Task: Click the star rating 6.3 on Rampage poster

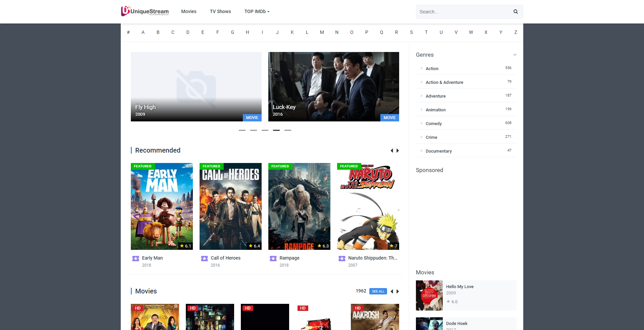Action: [323, 246]
